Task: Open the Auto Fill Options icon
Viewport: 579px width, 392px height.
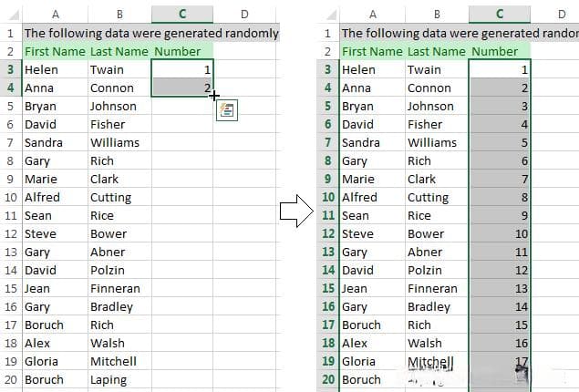Action: 227,110
